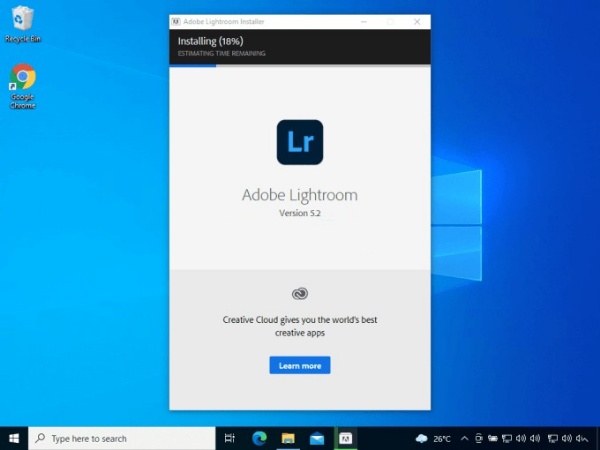Minimize the Adobe Lightroom Installer window
Screen dimensions: 600x450
coord(364,22)
